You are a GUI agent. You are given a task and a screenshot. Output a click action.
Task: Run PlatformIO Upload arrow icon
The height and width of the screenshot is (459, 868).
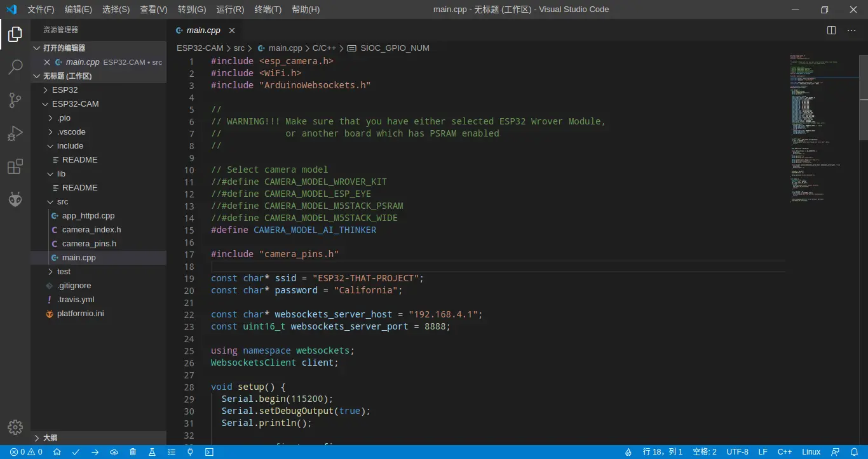pos(95,452)
